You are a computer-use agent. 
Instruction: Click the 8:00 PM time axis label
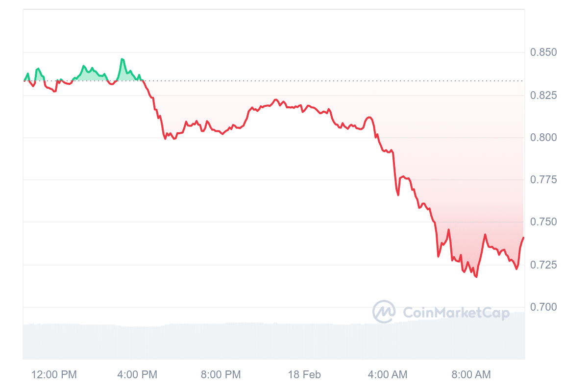click(221, 375)
